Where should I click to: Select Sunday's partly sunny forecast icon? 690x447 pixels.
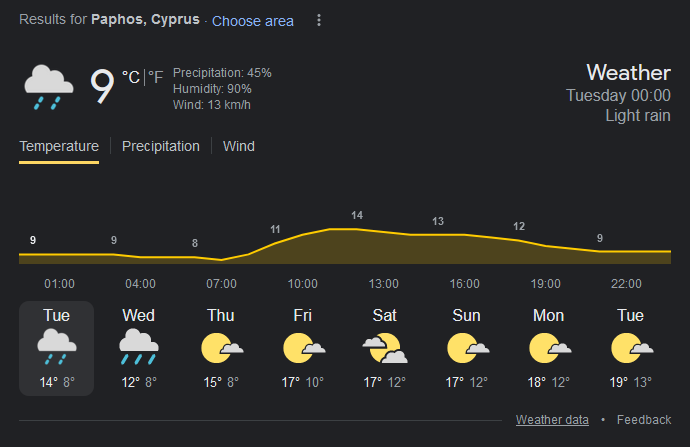(467, 348)
